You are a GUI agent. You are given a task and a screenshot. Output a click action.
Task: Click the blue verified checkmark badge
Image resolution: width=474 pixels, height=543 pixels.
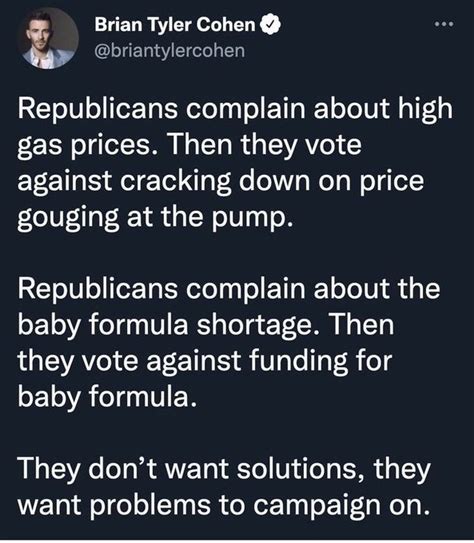270,24
